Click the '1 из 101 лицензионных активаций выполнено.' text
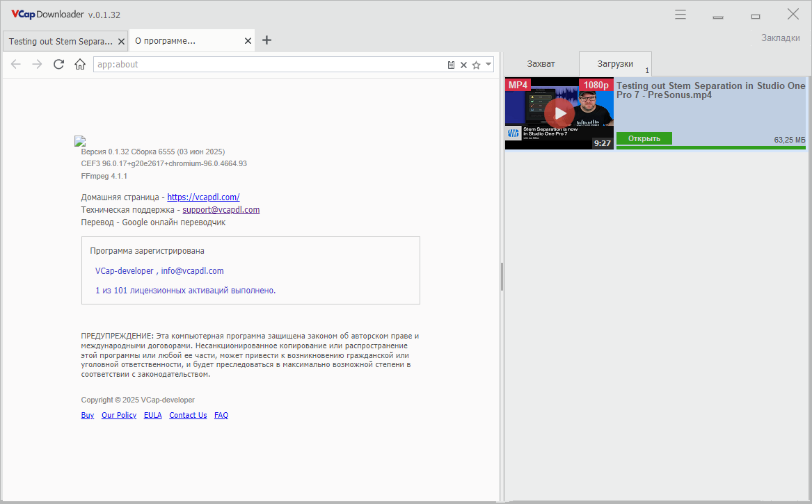Viewport: 812px width, 504px height. pos(185,291)
